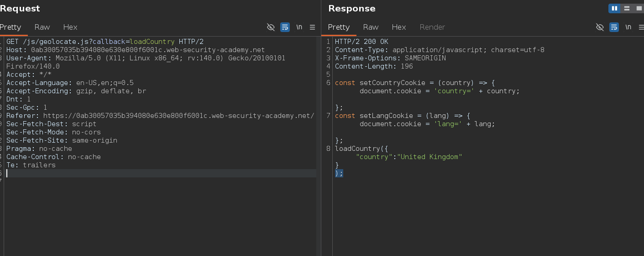
Task: Click the Content-Type response header
Action: pyautogui.click(x=440, y=50)
